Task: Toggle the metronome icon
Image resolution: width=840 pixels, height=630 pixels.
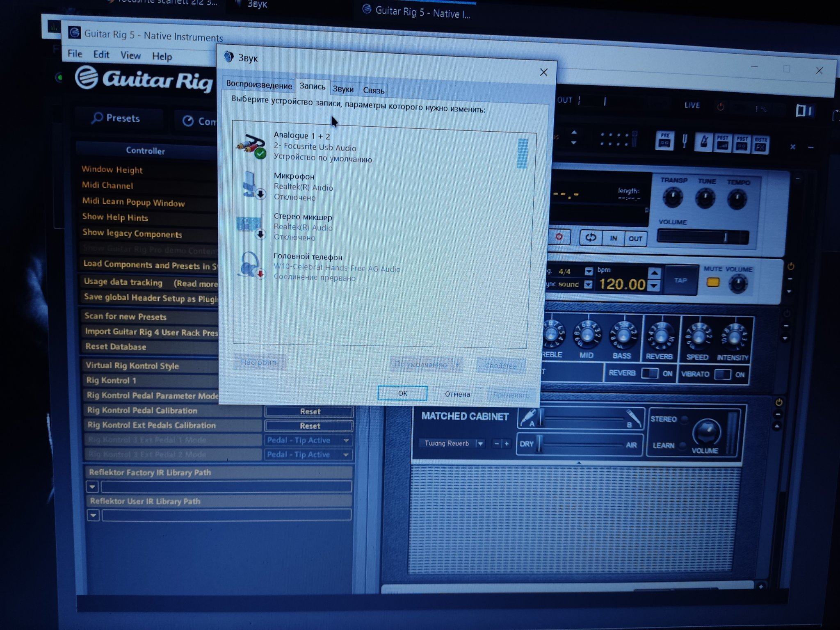Action: tap(704, 143)
